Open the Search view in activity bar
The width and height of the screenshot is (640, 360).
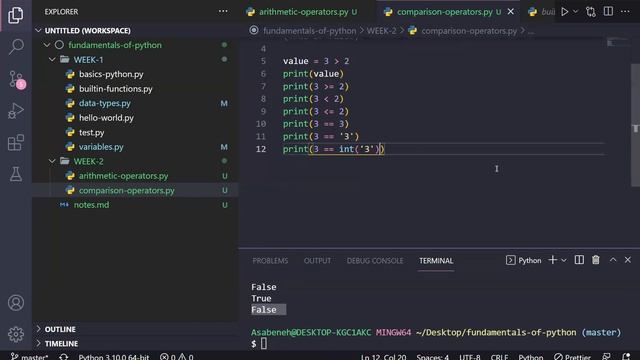tap(16, 46)
